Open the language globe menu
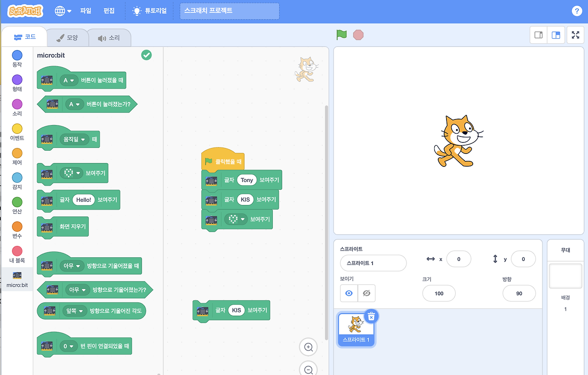Screen dimensions: 588x375 [x=63, y=11]
